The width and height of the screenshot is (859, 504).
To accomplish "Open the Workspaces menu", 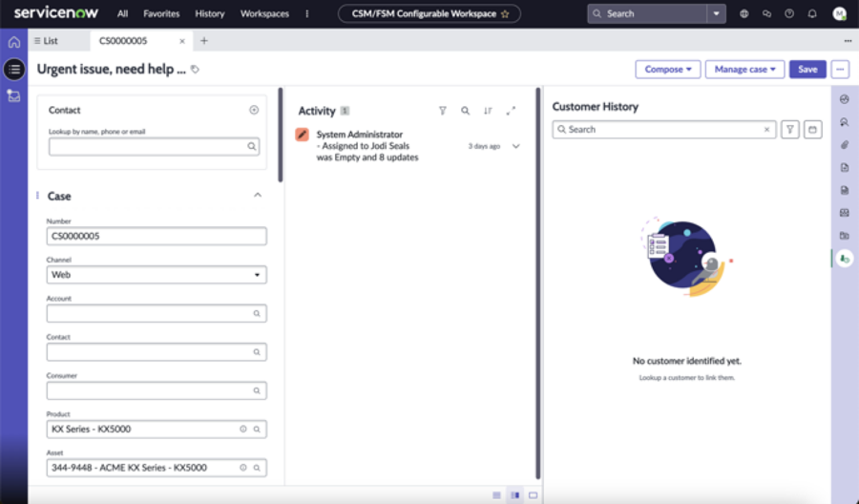I will [x=264, y=13].
